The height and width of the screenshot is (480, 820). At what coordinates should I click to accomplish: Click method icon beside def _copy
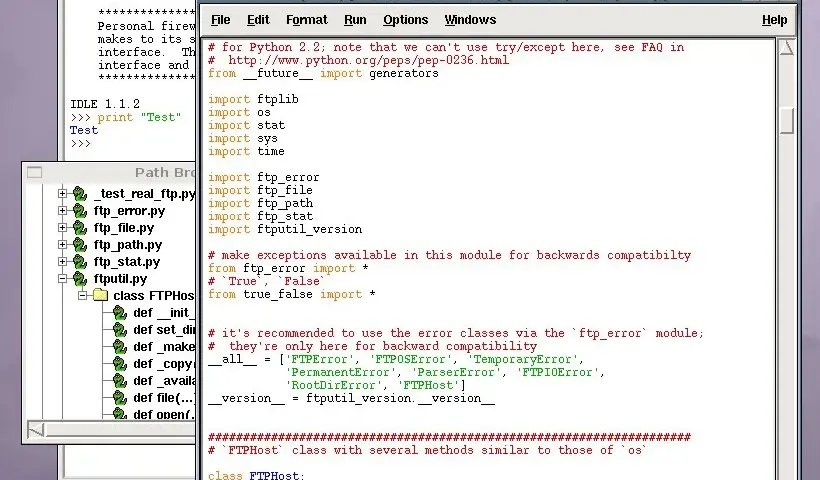pos(120,364)
